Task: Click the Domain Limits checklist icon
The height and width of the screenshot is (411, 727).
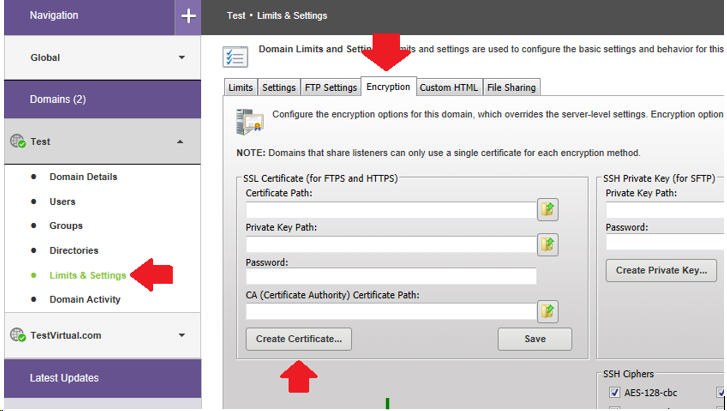Action: (235, 57)
